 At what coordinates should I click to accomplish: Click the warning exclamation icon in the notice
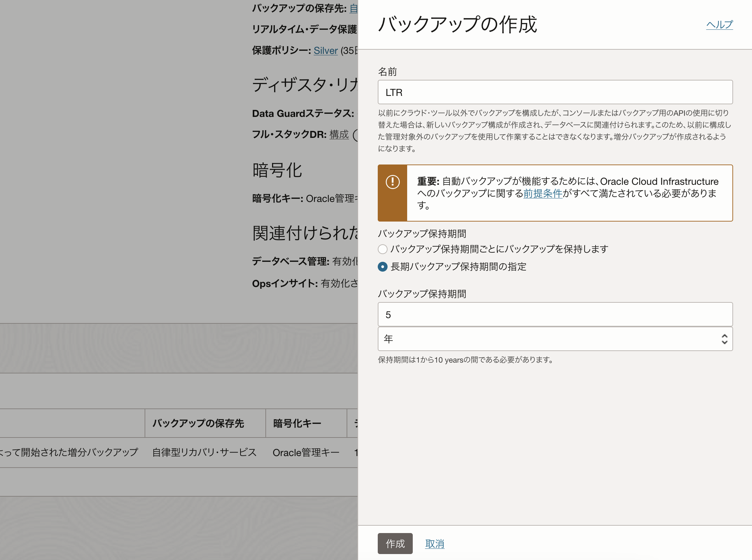point(392,182)
